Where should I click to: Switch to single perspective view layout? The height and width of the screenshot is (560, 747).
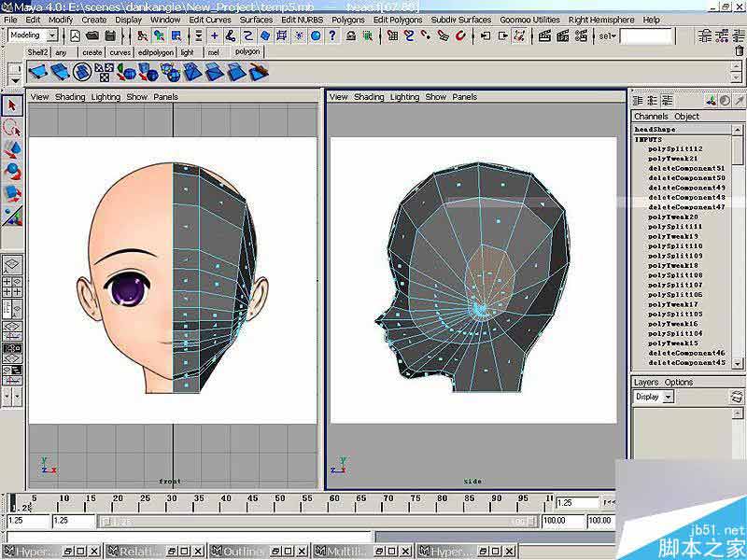(12, 264)
